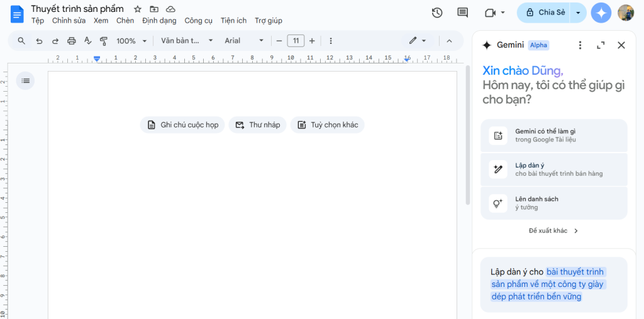
Task: Click the print icon
Action: tap(72, 41)
